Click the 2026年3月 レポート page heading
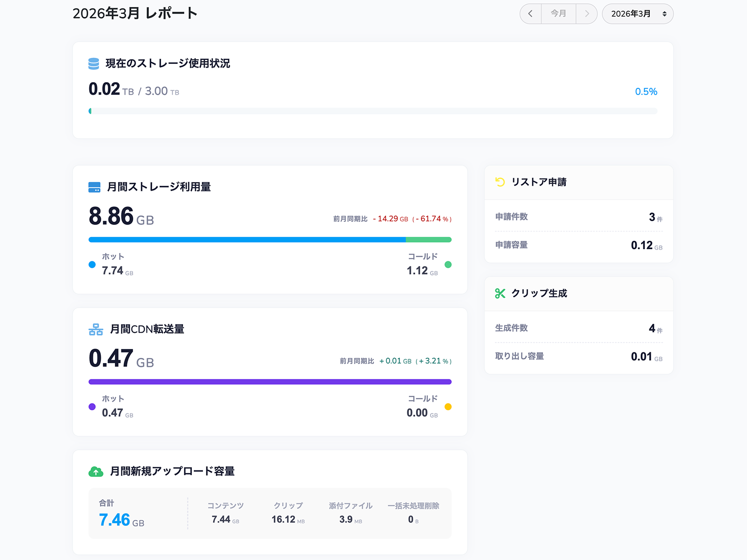The image size is (747, 560). click(135, 14)
